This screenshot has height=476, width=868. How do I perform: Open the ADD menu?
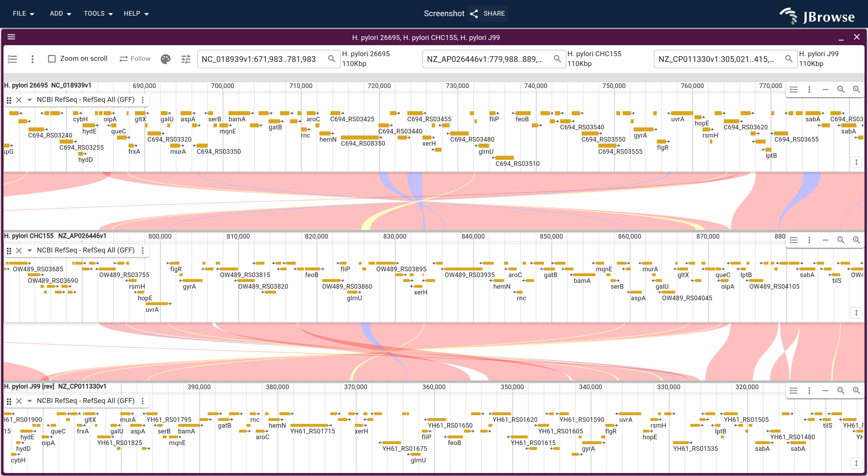60,14
